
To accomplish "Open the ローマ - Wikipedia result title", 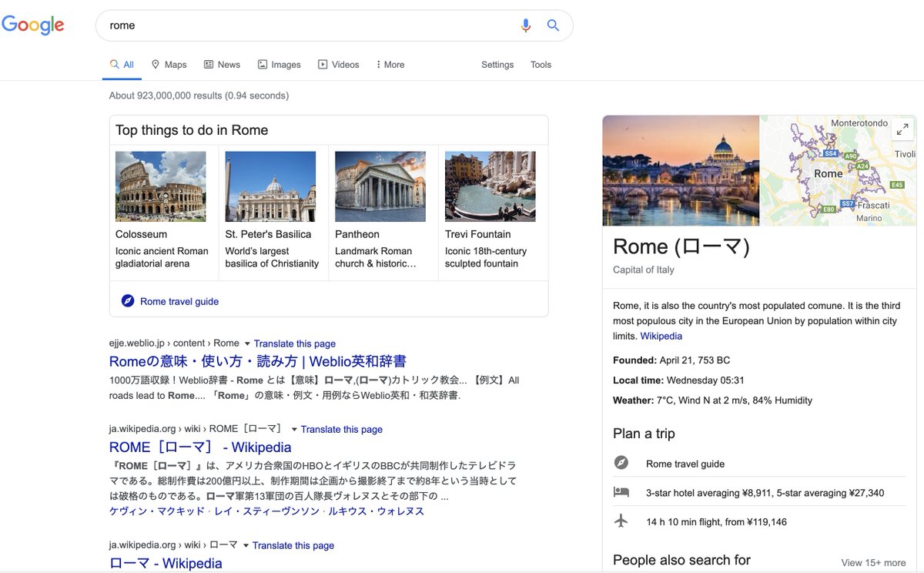I will click(x=166, y=563).
